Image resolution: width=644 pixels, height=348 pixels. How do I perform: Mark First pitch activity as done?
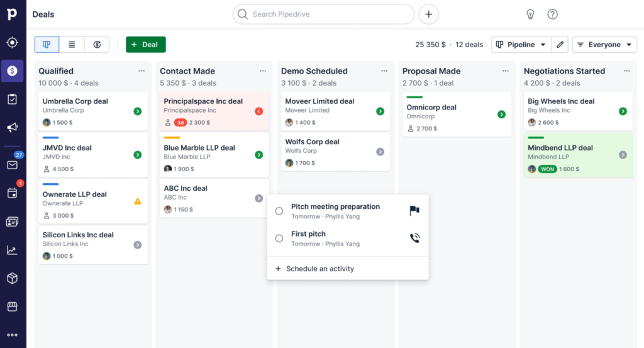coord(279,239)
